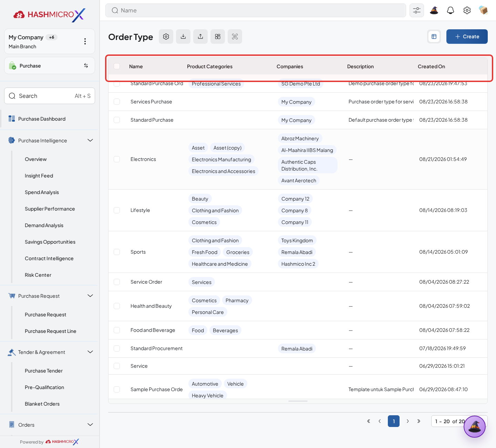Click the scan icon in the toolbar
This screenshot has height=448, width=496.
(235, 37)
